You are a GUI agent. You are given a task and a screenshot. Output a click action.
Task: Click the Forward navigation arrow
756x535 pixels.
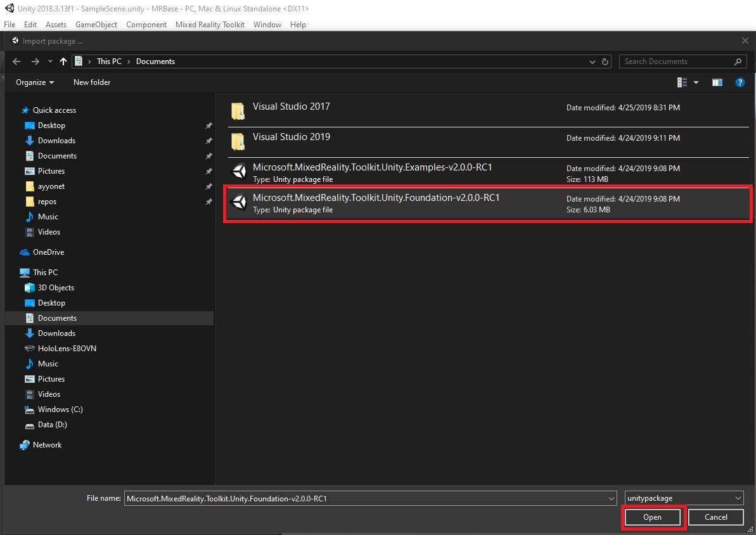tap(35, 61)
